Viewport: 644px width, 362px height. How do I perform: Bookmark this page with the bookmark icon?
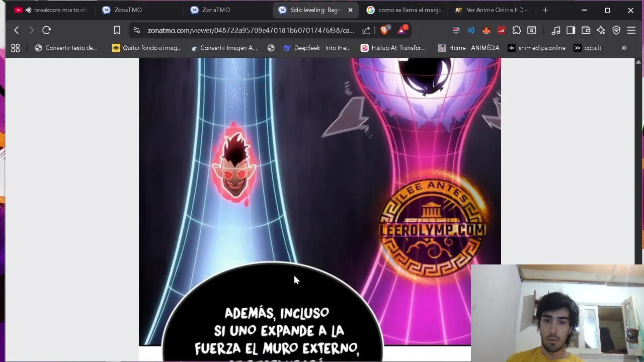(117, 30)
